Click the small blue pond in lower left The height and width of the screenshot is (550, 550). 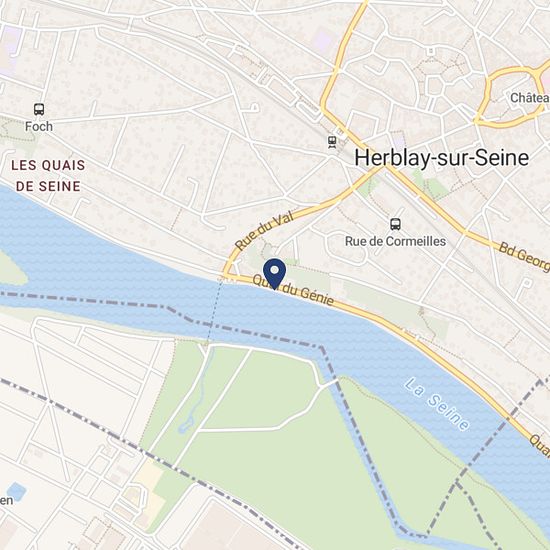click(16, 491)
